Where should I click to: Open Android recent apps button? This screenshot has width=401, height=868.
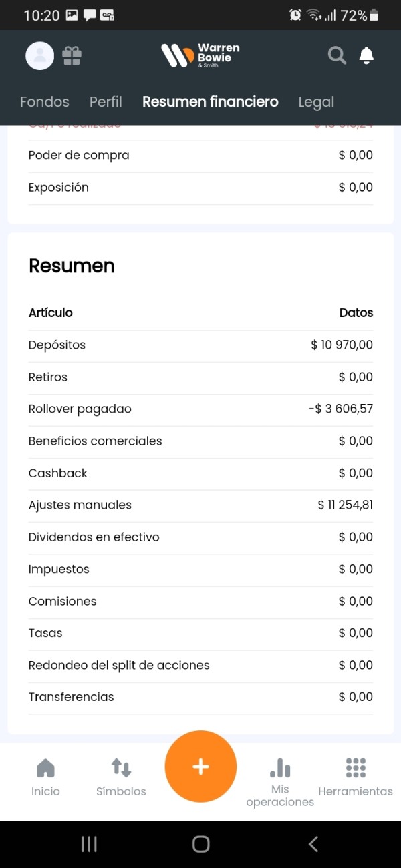coord(89,844)
